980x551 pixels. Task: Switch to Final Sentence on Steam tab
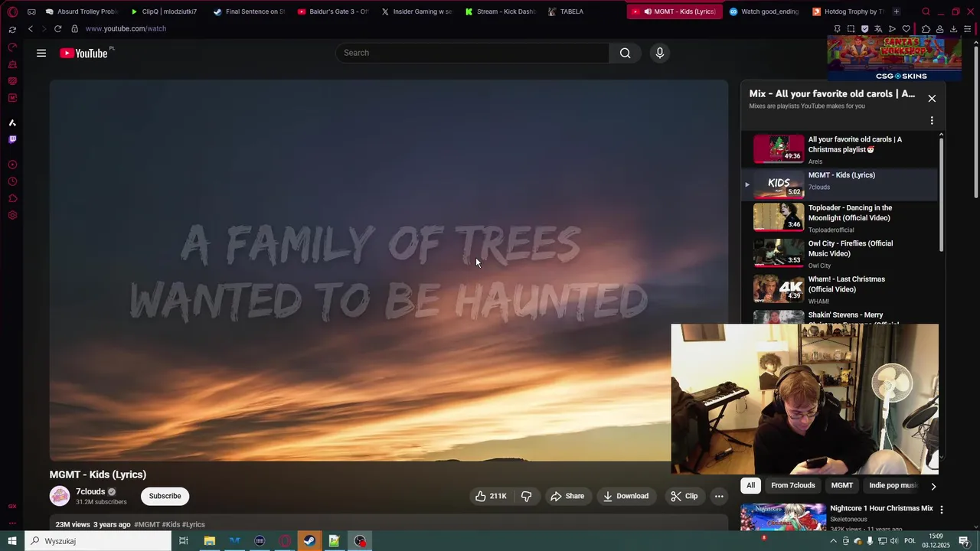[249, 11]
